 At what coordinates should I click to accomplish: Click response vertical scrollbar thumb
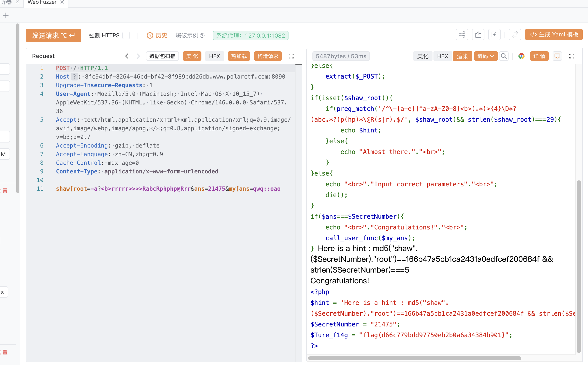pyautogui.click(x=579, y=266)
